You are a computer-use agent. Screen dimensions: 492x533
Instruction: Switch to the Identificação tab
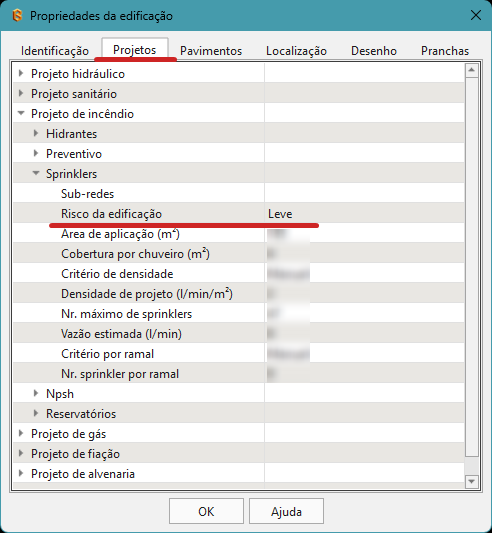[x=55, y=51]
